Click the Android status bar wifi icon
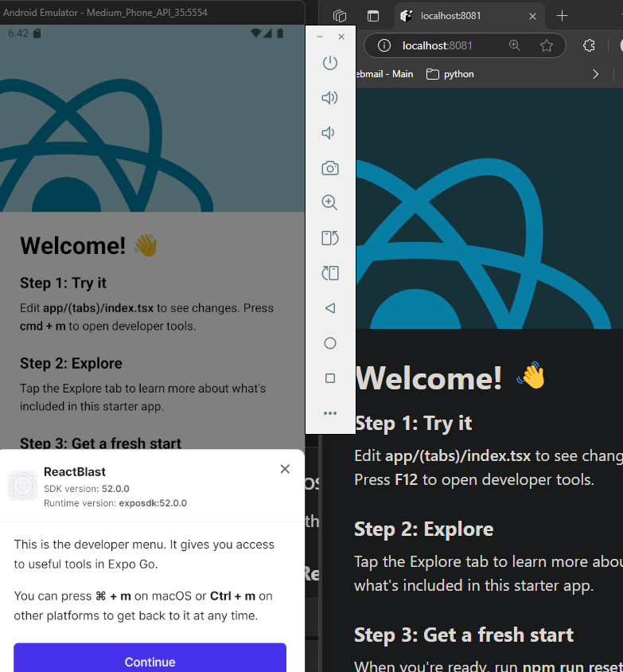623x672 pixels. (x=255, y=33)
